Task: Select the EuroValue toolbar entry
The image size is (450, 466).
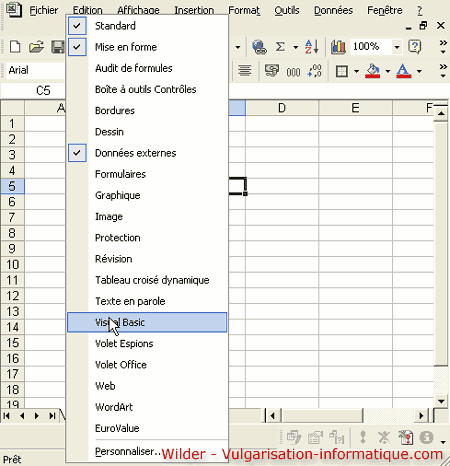Action: [x=147, y=428]
